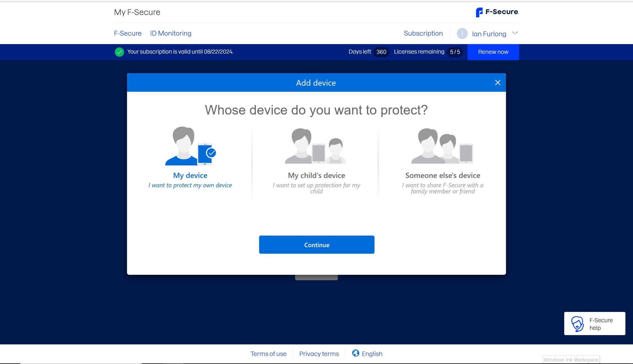This screenshot has width=633, height=364.
Task: Click the Ian Furlong avatar circle
Action: pyautogui.click(x=462, y=34)
